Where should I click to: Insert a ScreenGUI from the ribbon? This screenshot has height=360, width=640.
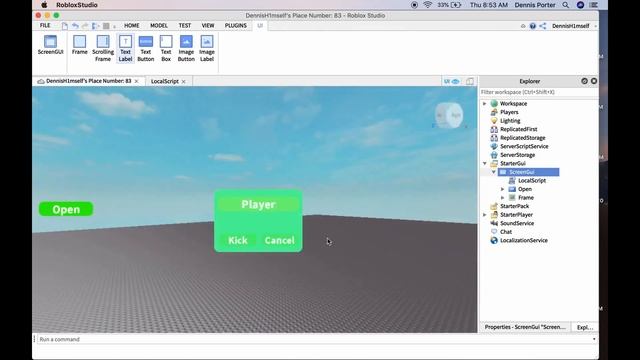(50, 45)
